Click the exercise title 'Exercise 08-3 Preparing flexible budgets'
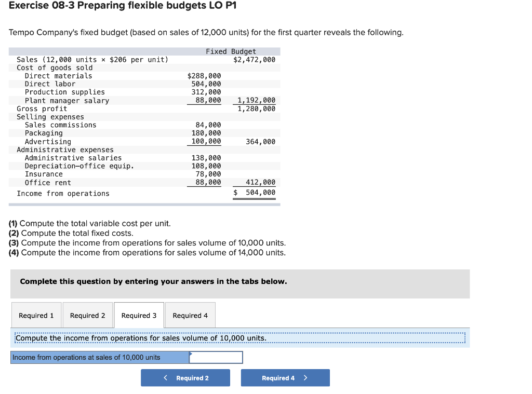This screenshot has width=532, height=394. click(x=123, y=5)
